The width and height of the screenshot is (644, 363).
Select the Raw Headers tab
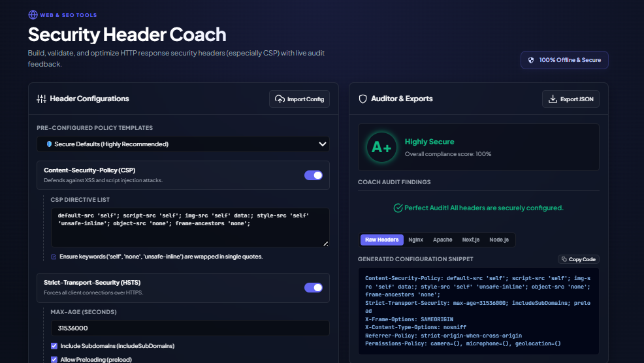pos(381,240)
